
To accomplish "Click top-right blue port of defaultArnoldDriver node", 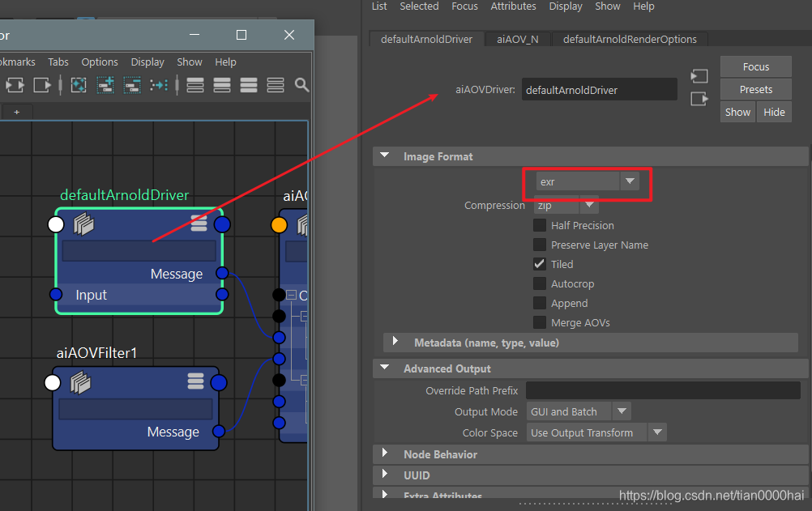I will click(222, 224).
